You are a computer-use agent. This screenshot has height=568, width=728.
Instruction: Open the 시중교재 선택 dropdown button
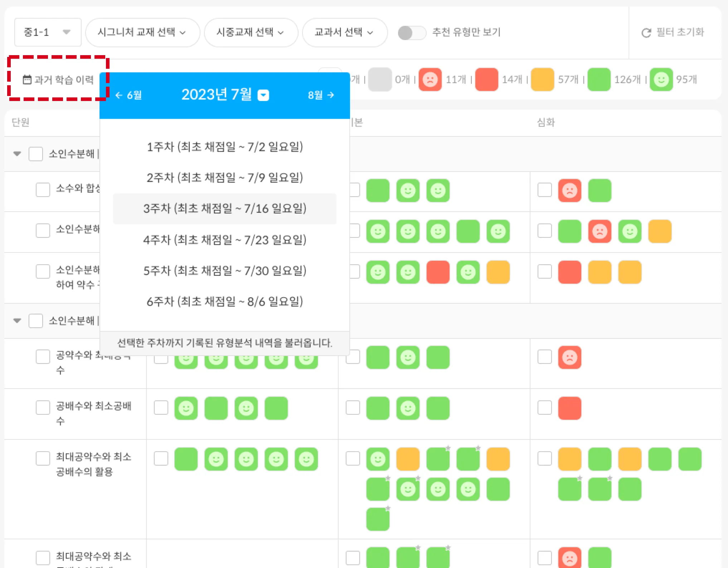tap(251, 32)
